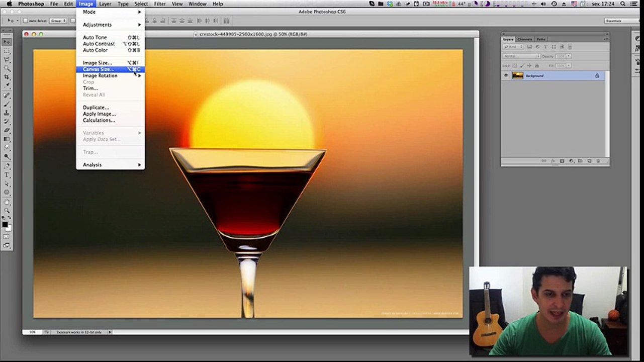Select the Brush tool
Image resolution: width=644 pixels, height=362 pixels.
(x=7, y=104)
